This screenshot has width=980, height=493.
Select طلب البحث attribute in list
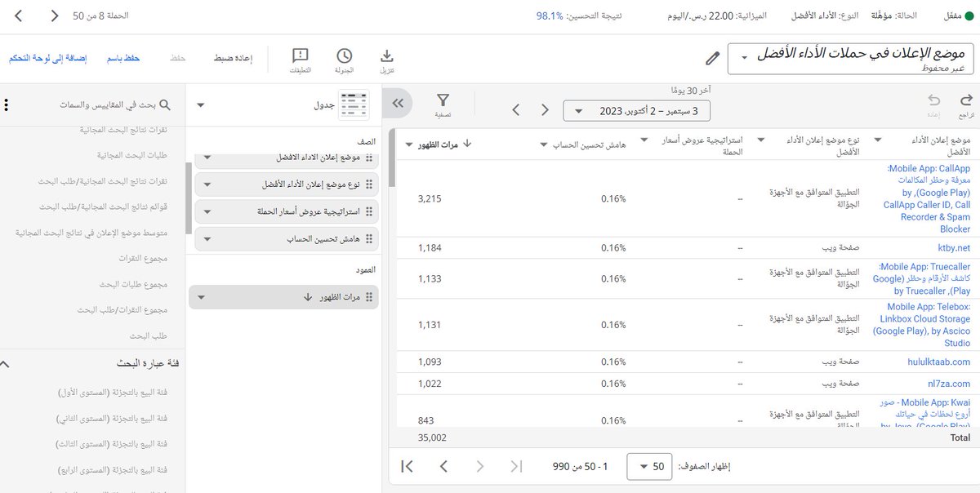[x=149, y=336]
